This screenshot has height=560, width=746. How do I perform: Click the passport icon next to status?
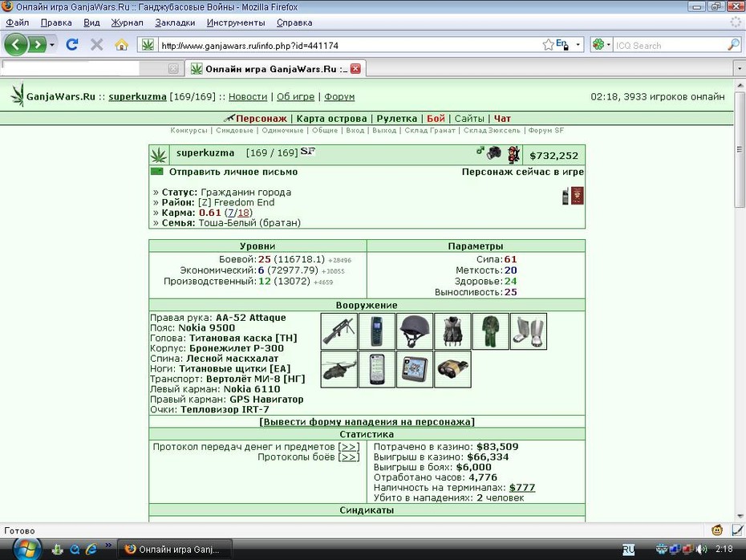pos(577,196)
